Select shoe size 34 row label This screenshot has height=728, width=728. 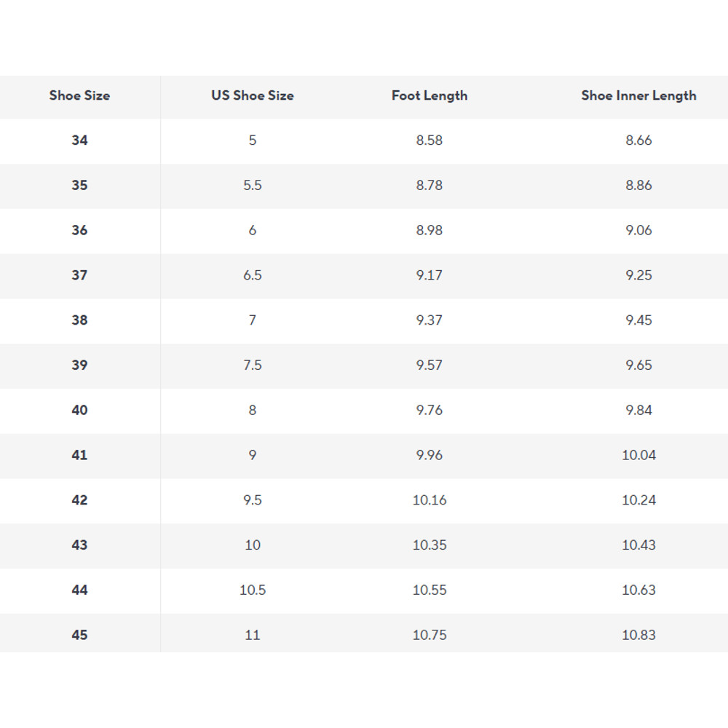(79, 141)
